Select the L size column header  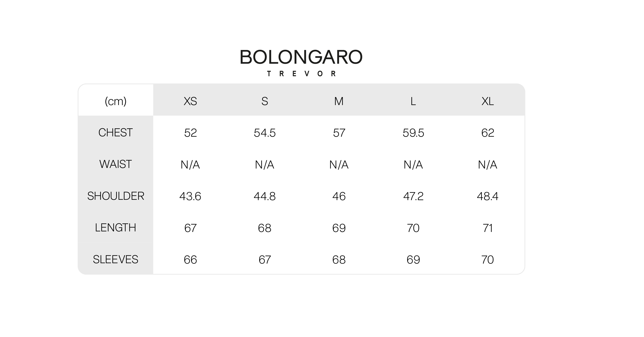pos(413,101)
